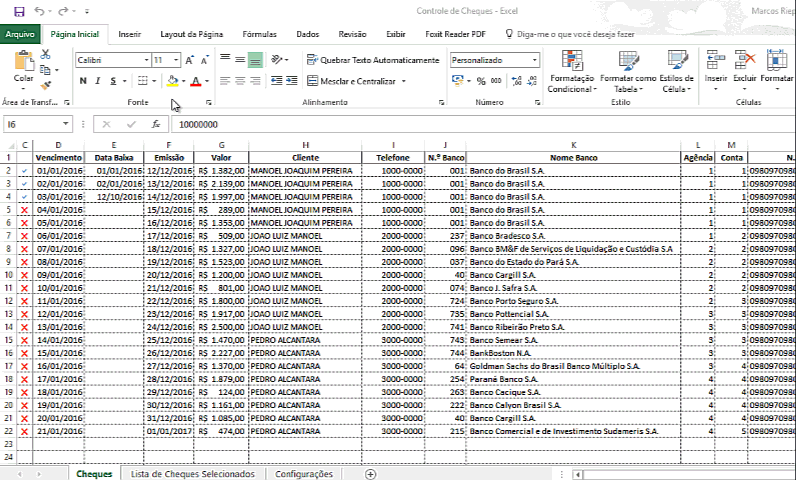Viewport: 796px width, 480px height.
Task: Toggle bold with the N button
Action: pos(83,81)
